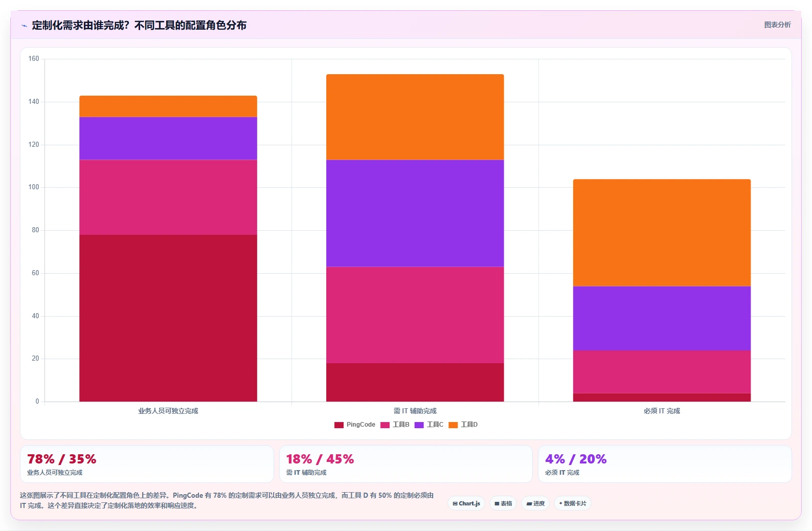Click the y-axis tick label 80
The width and height of the screenshot is (812, 531).
coord(35,230)
